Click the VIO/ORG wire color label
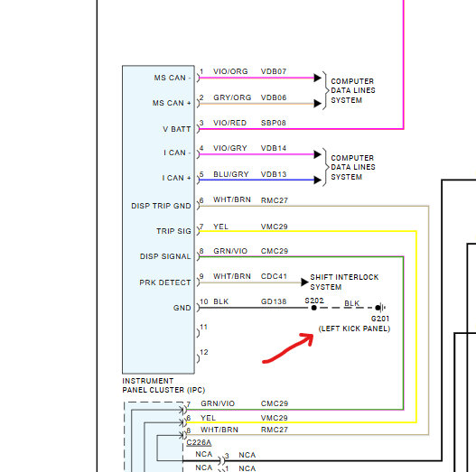The width and height of the screenshot is (476, 472). click(x=230, y=71)
